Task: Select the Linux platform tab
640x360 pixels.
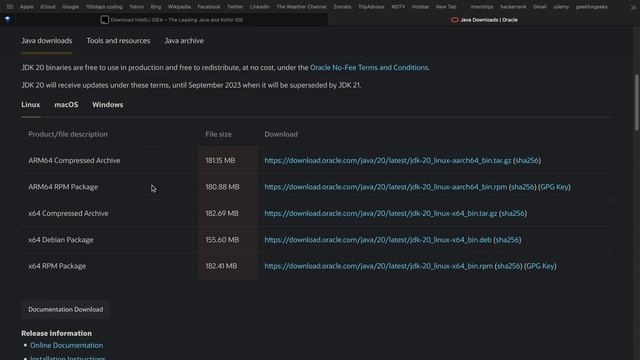Action: click(31, 105)
